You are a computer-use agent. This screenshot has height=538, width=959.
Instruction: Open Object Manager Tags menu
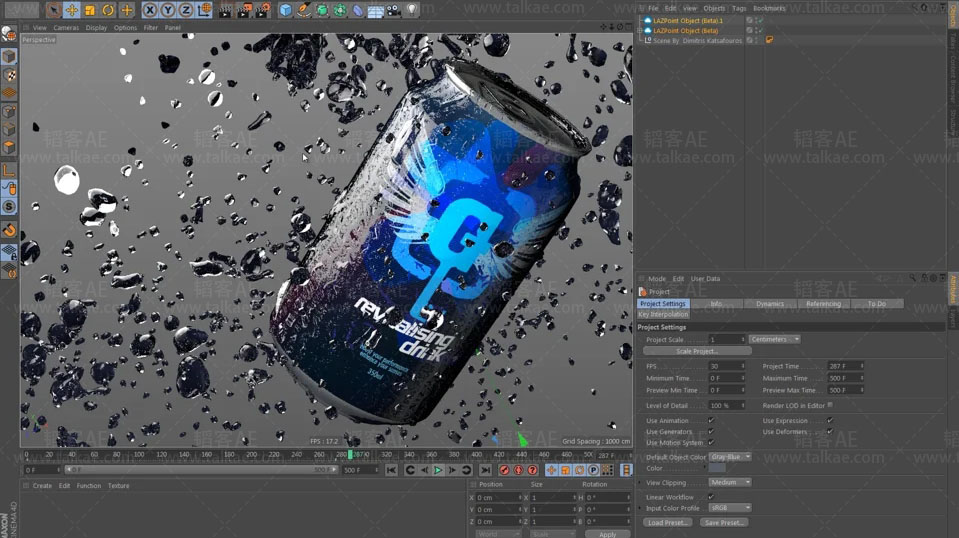click(x=739, y=9)
